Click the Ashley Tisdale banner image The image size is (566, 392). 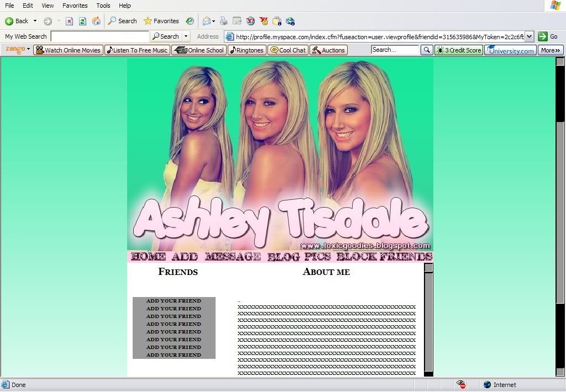click(x=280, y=155)
